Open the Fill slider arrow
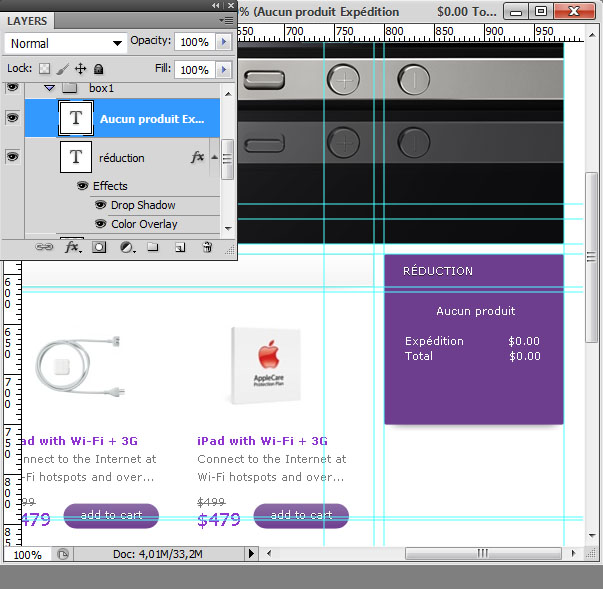 click(224, 70)
